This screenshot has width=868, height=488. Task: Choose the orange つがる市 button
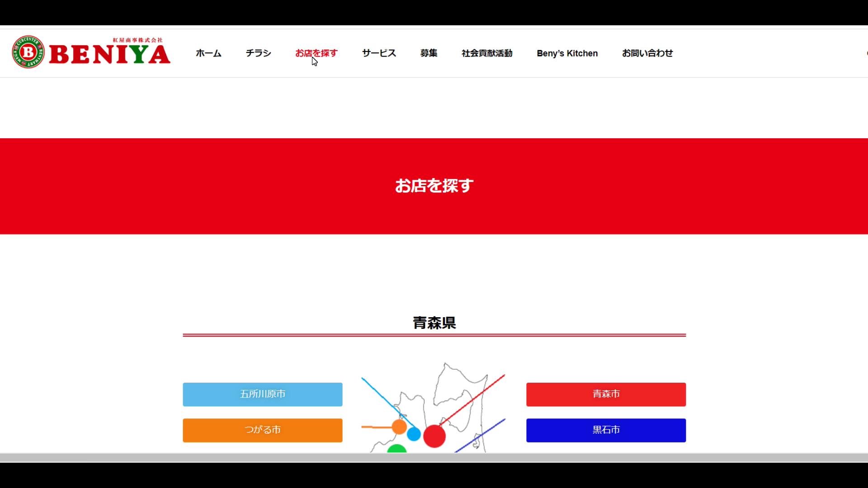[x=262, y=430]
